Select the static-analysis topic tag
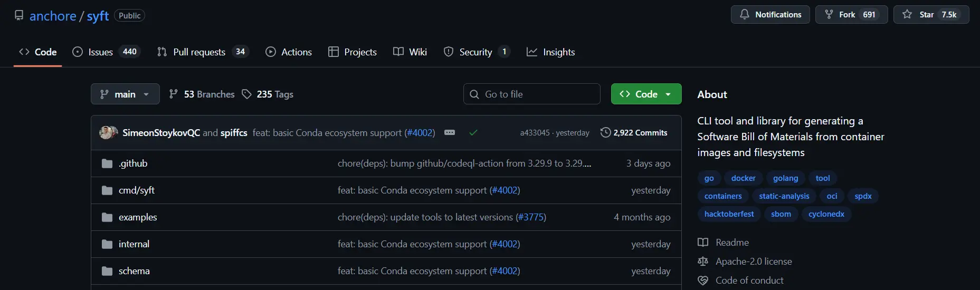This screenshot has width=980, height=290. tap(784, 196)
